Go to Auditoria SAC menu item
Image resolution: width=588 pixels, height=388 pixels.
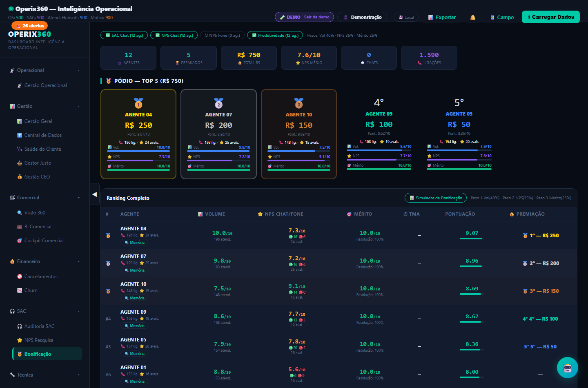click(39, 326)
